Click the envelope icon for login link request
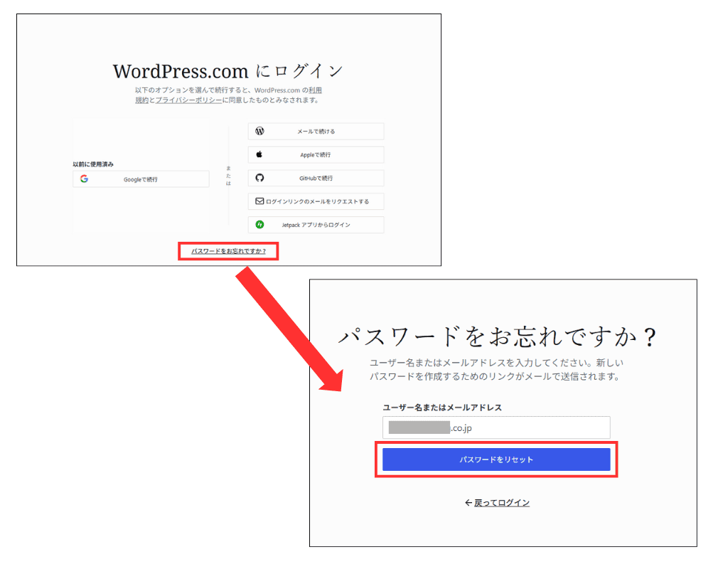Screen dimensions: 728x569 tap(260, 201)
